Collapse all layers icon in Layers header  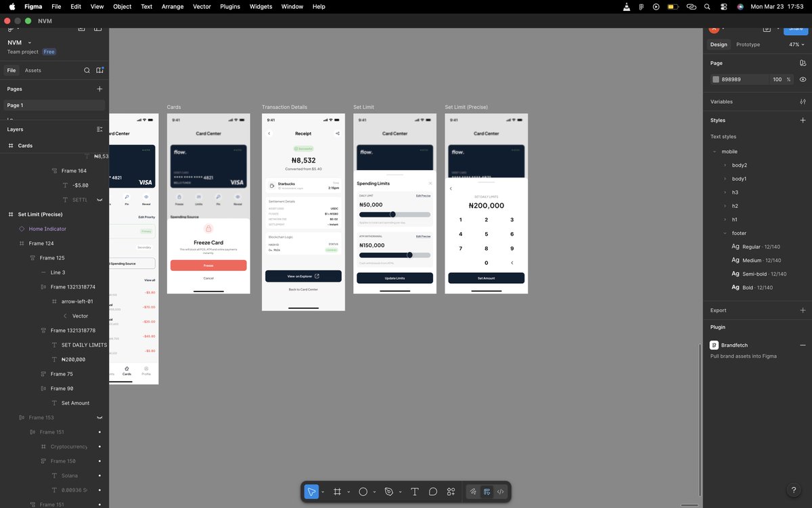(99, 129)
